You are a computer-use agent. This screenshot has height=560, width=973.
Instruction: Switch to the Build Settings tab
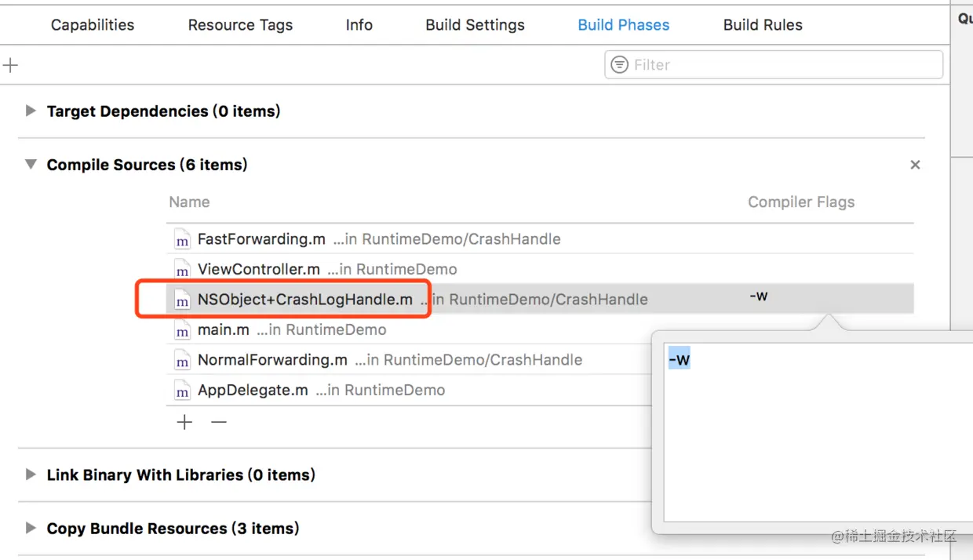(475, 25)
